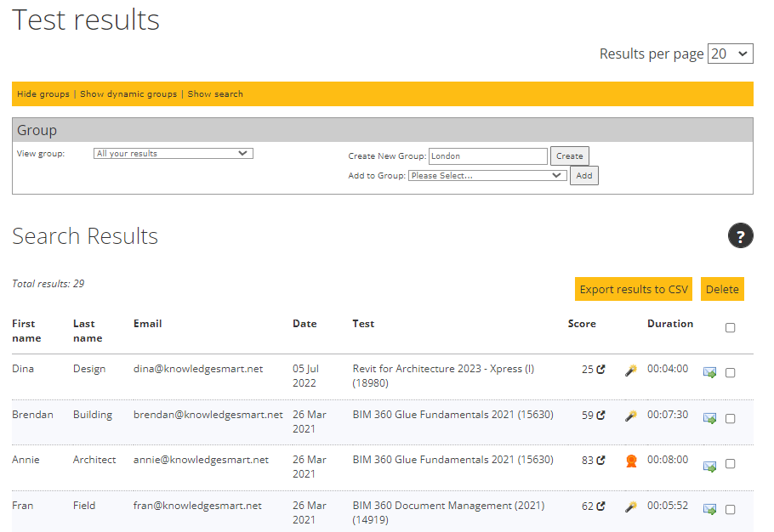This screenshot has width=774, height=532.
Task: Click the duration 00:08:00 value
Action: [668, 460]
